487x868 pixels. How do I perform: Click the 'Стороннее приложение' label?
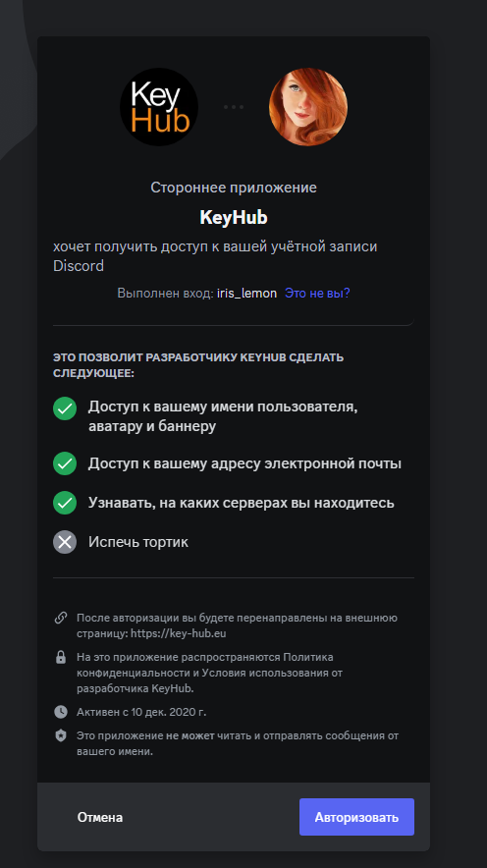[x=234, y=188]
